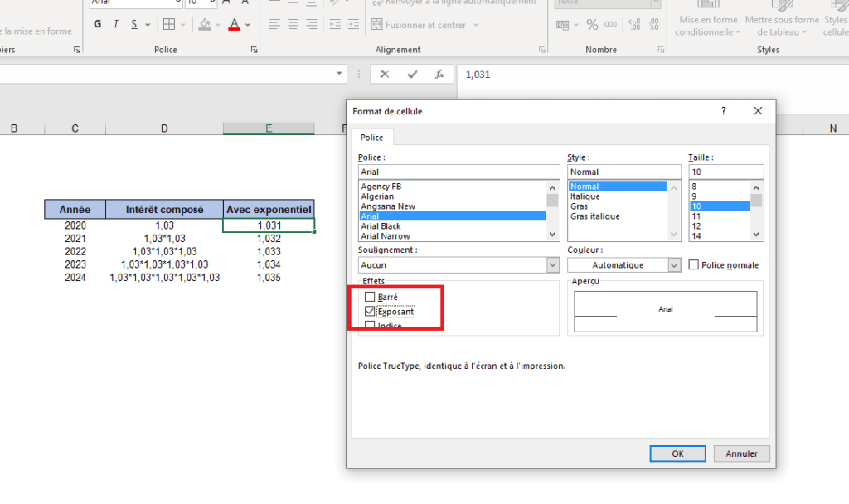Open the insert function dialog
Viewport: 849px width, 504px height.
(439, 74)
